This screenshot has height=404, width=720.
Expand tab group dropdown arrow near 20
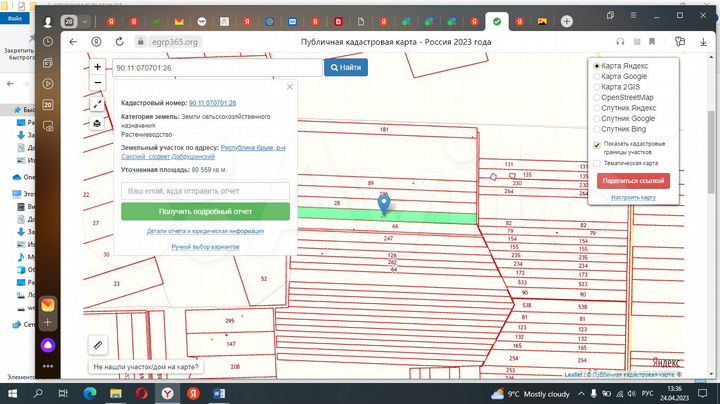tap(84, 22)
